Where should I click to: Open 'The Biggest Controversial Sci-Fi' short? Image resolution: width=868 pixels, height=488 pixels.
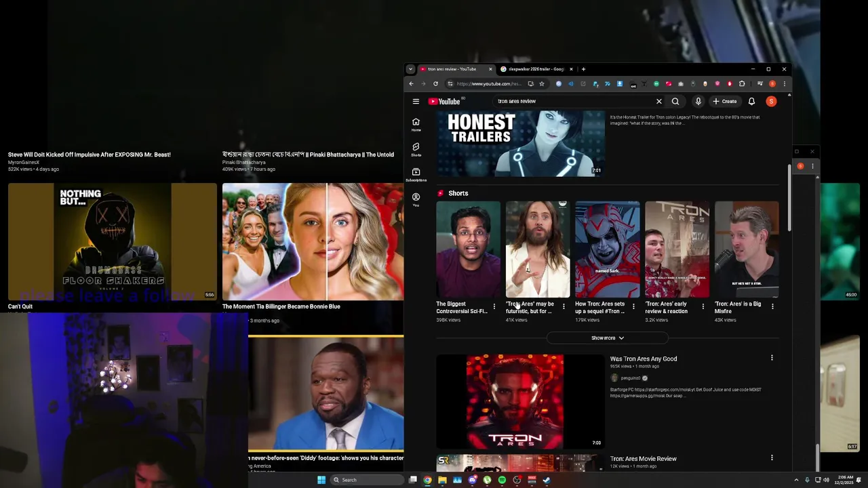468,249
